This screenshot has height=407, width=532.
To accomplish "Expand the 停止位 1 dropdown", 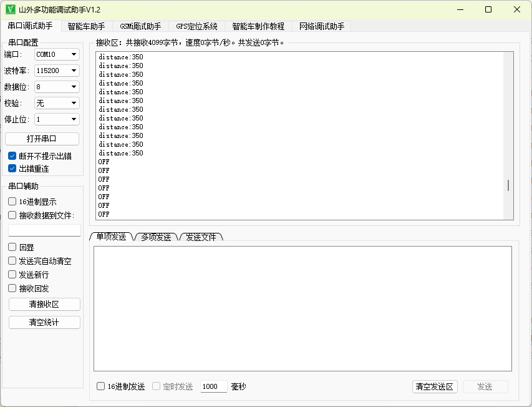I will [x=57, y=119].
